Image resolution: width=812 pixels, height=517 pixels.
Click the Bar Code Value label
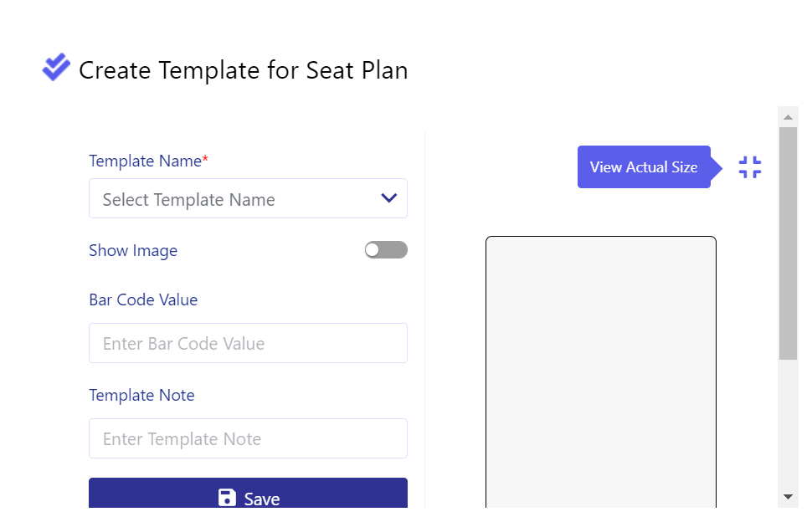pos(143,299)
